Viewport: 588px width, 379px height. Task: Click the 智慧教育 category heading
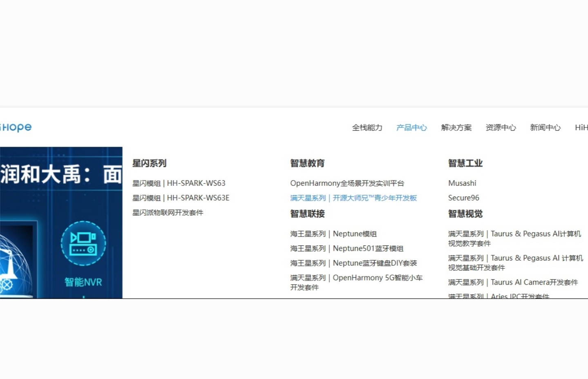307,163
